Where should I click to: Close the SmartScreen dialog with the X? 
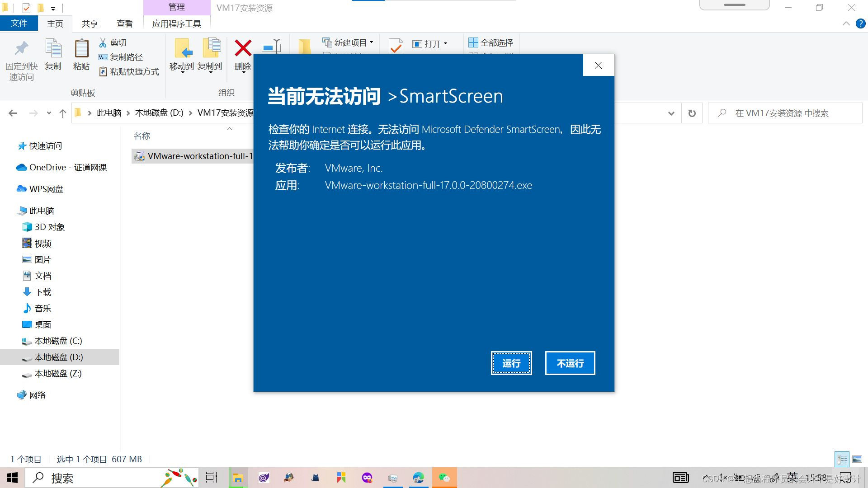[598, 65]
